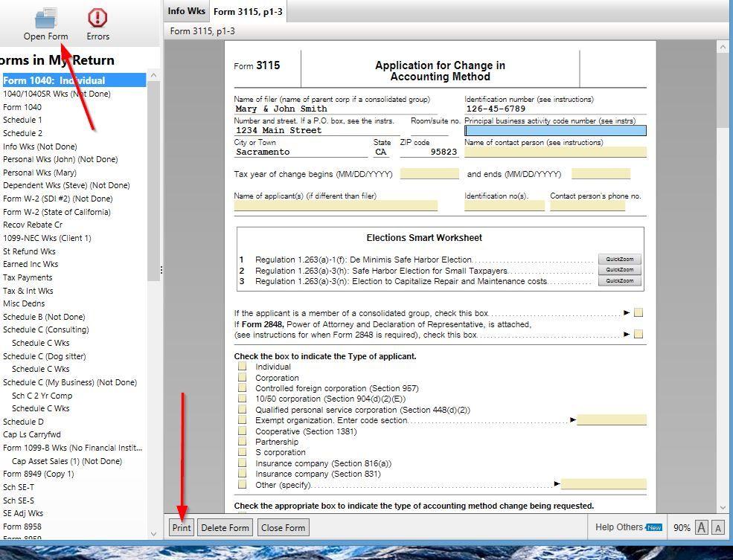
Task: Check Insurance company (Section 831) box
Action: click(242, 474)
